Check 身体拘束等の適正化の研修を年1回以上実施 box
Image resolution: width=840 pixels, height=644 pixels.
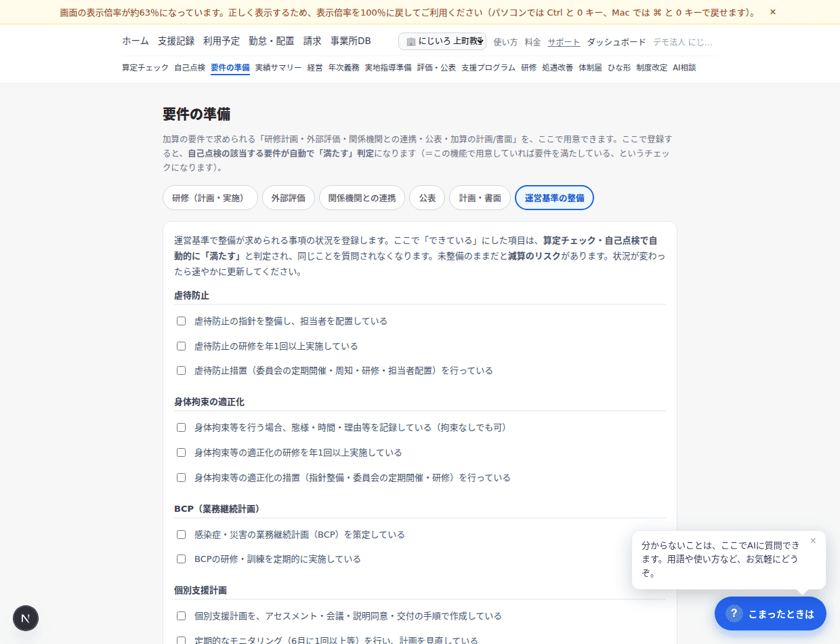[181, 453]
